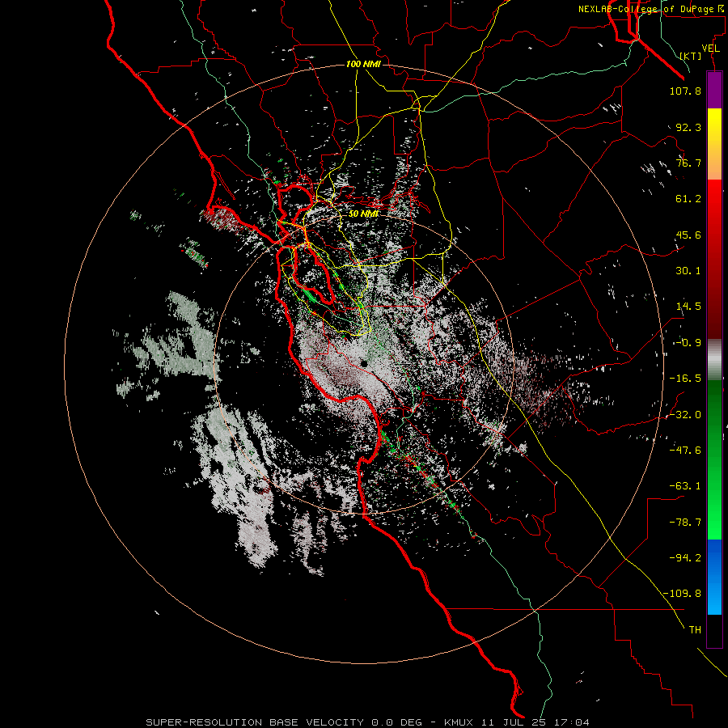Screen dimensions: 728x728
Task: Click the -109.8 legend value
Action: (682, 594)
